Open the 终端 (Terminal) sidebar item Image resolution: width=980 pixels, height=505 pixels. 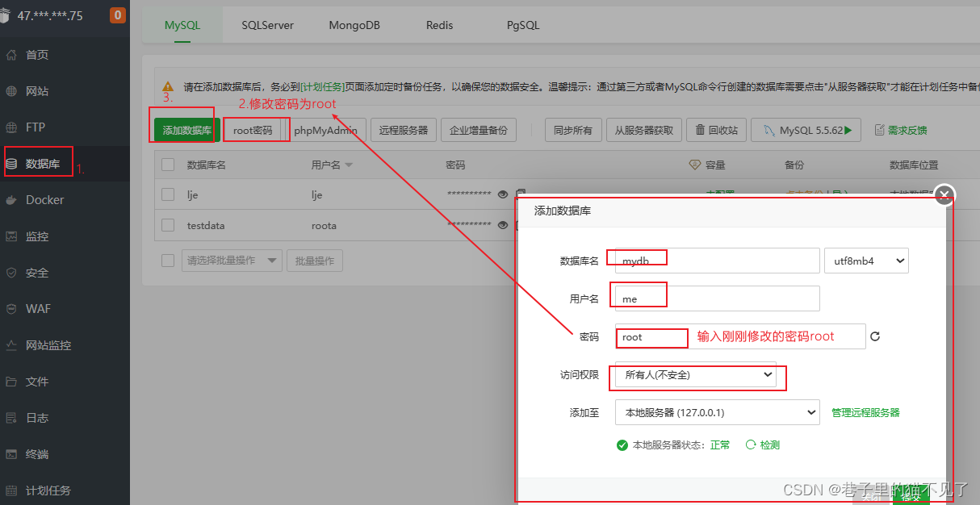coord(38,454)
